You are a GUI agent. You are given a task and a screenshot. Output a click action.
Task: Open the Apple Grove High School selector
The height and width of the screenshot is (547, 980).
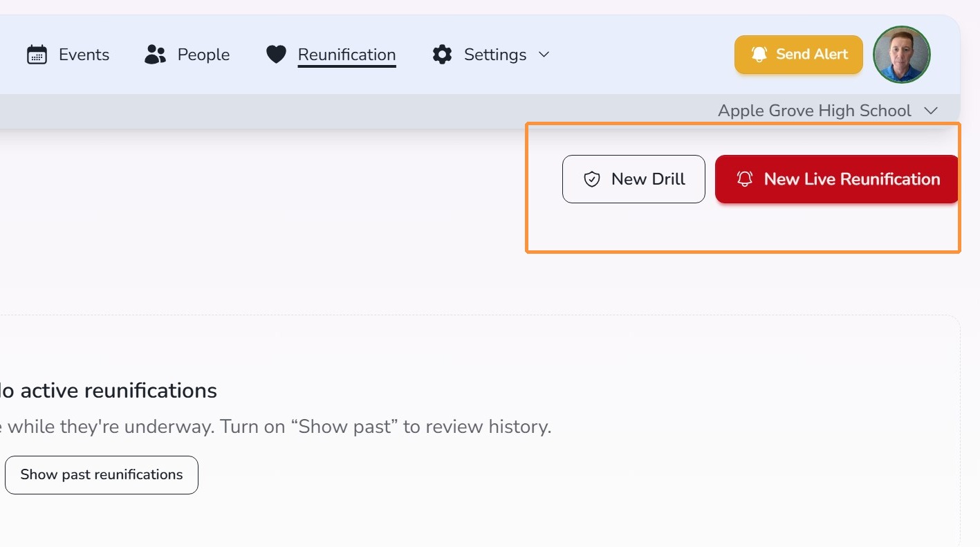(828, 111)
